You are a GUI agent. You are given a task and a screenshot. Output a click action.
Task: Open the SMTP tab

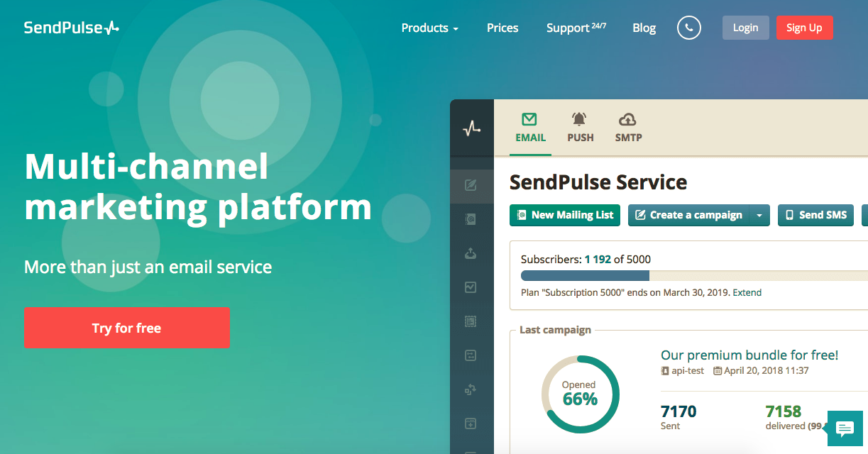pyautogui.click(x=628, y=128)
